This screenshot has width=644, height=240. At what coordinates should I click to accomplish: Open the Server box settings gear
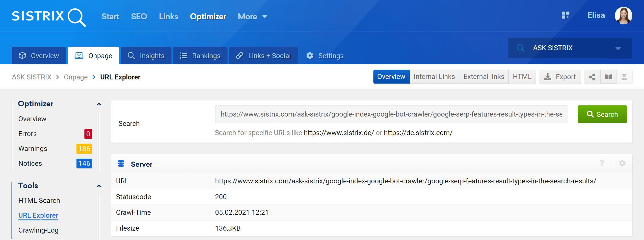(622, 163)
